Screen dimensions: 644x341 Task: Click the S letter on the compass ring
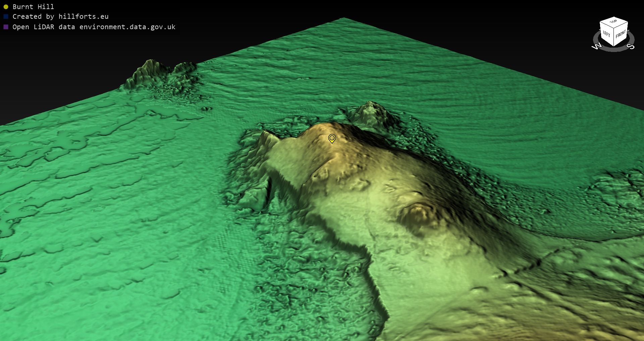pos(631,46)
